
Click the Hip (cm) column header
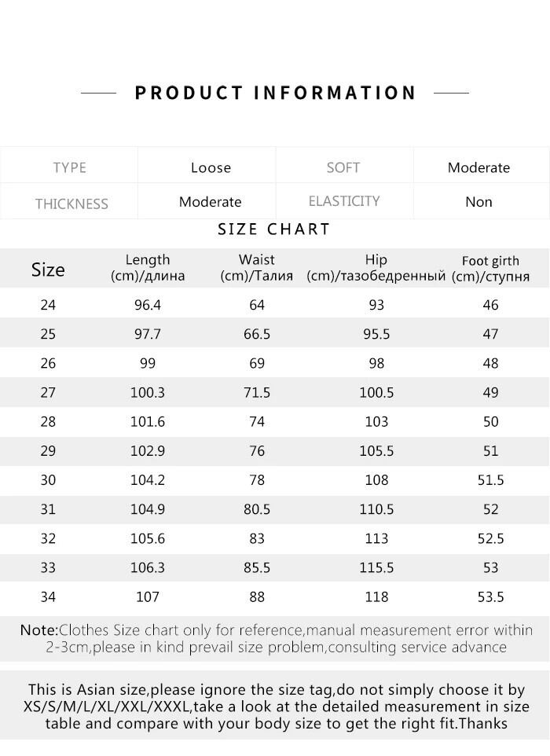point(376,267)
